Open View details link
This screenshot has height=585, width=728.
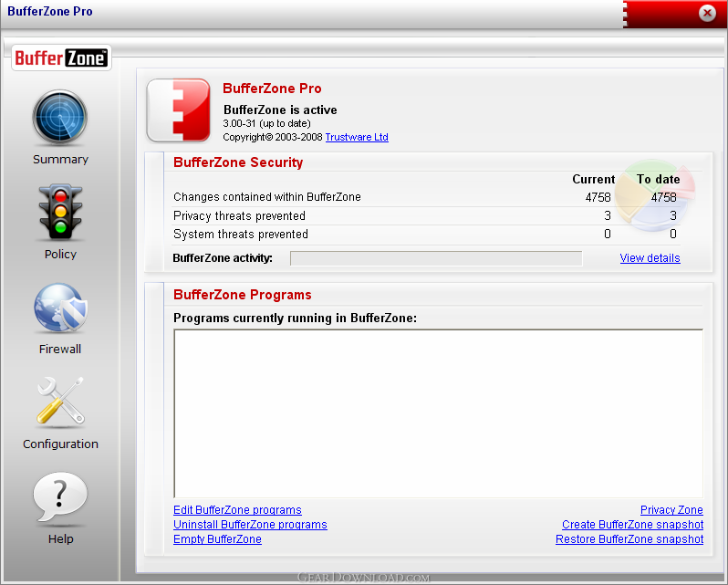tap(650, 258)
